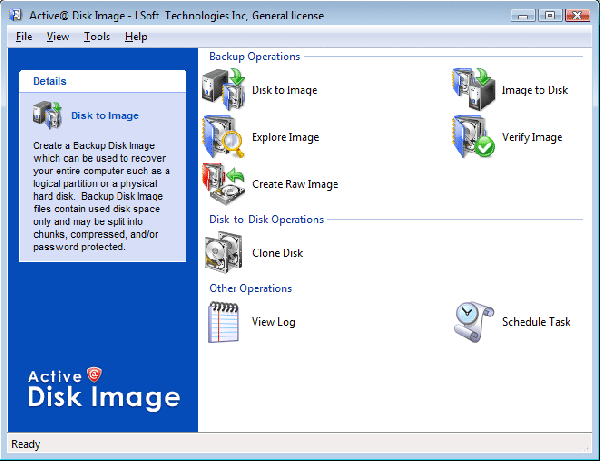600x461 pixels.
Task: Click the View Log notepad icon
Action: click(224, 322)
